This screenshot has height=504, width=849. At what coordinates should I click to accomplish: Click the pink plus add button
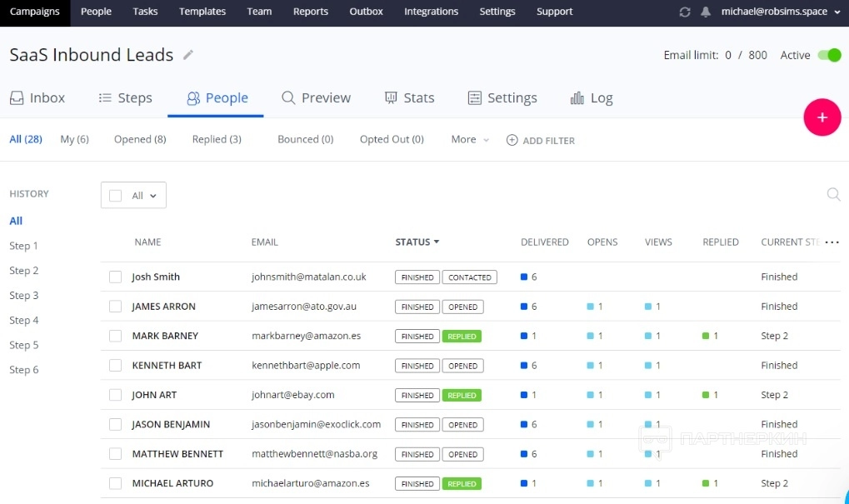822,117
